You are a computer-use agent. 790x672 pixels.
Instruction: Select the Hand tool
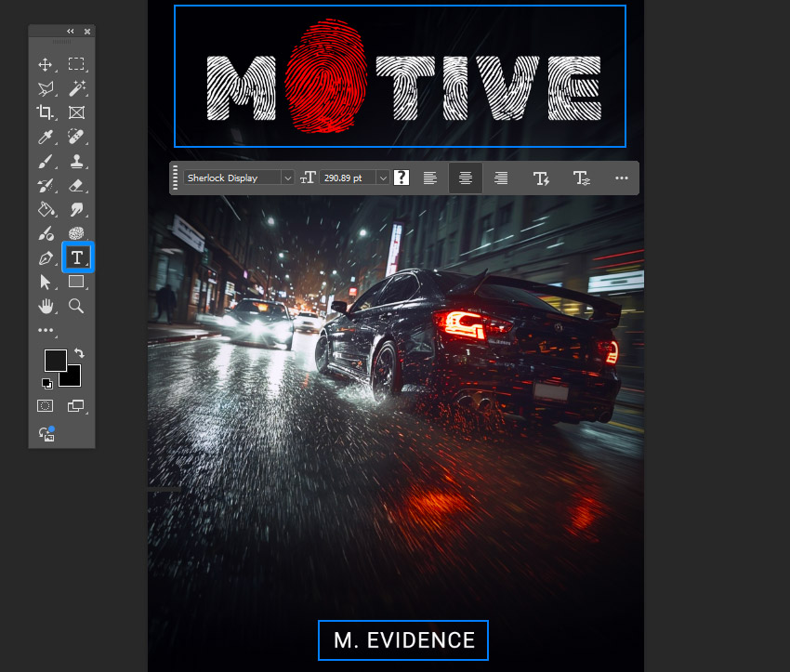[x=46, y=306]
